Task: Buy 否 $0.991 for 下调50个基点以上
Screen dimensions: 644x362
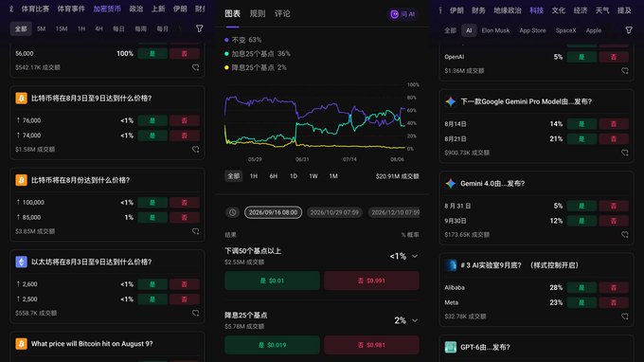Action: click(371, 281)
